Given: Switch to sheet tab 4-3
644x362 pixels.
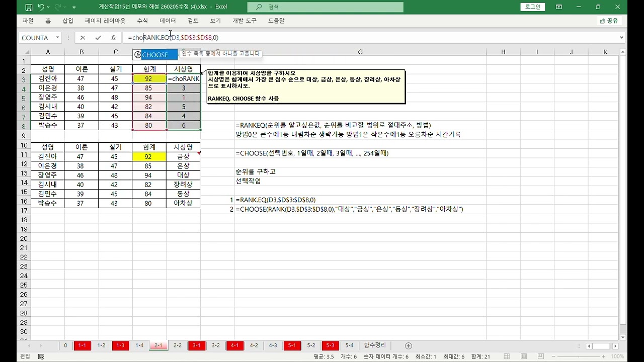Looking at the screenshot, I should click(x=273, y=346).
